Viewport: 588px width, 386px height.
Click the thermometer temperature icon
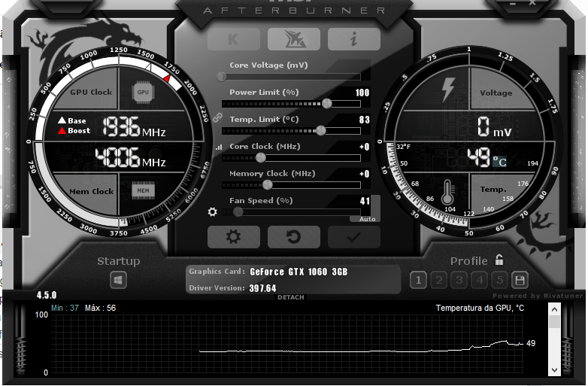(x=447, y=192)
